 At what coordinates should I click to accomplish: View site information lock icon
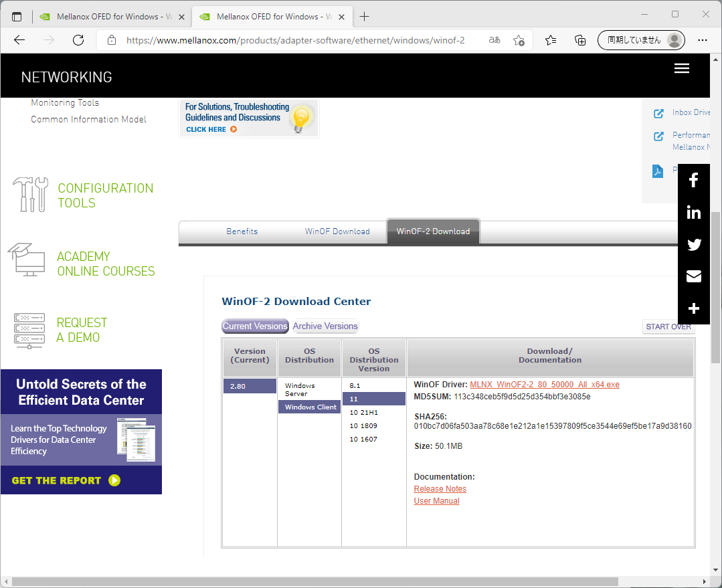point(112,40)
